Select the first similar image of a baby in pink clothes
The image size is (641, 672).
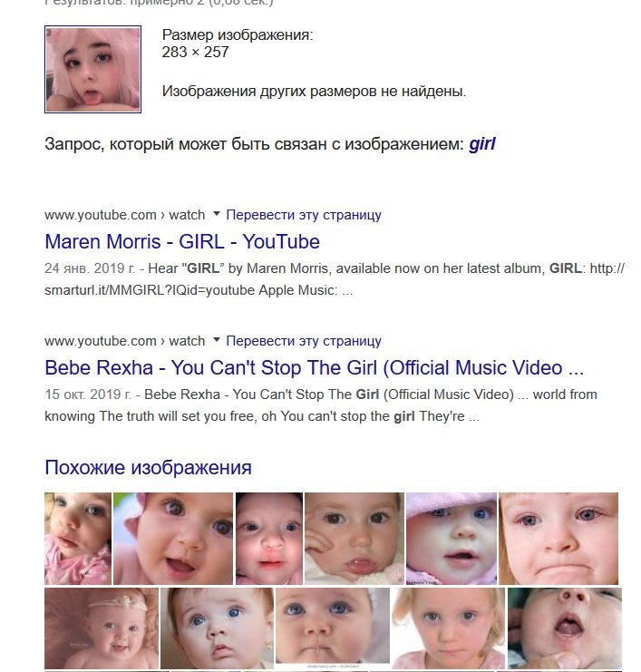[78, 539]
